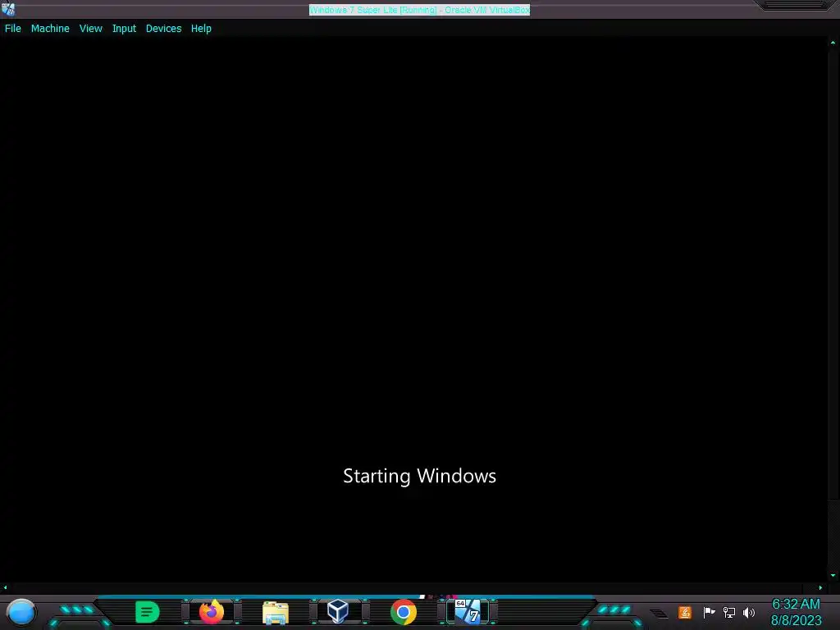Open the Devices menu
The image size is (840, 630).
(x=163, y=29)
